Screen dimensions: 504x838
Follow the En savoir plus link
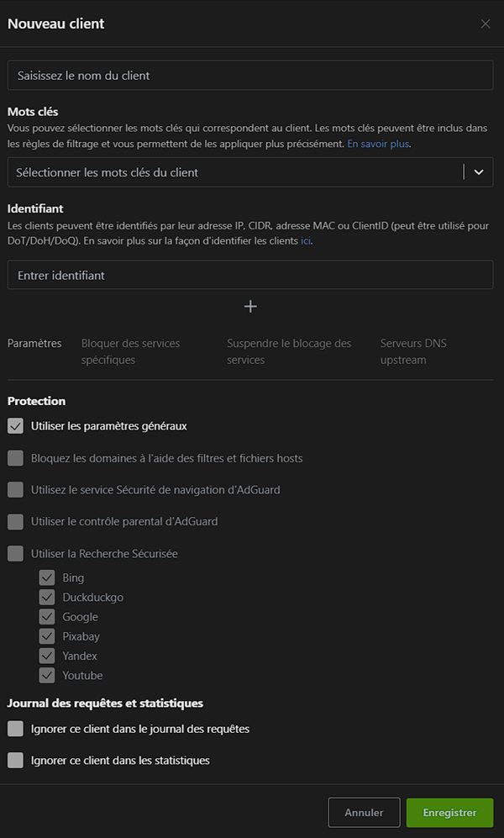click(378, 144)
